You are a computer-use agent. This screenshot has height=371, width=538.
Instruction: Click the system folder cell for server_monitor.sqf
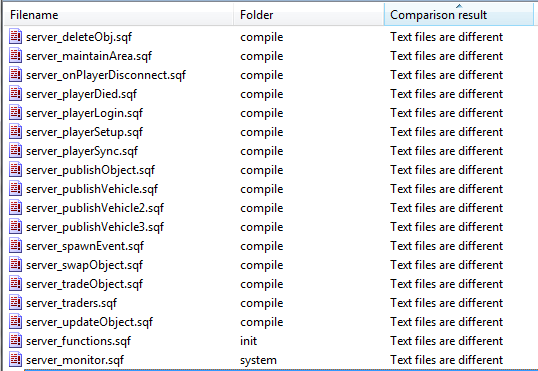click(x=258, y=360)
